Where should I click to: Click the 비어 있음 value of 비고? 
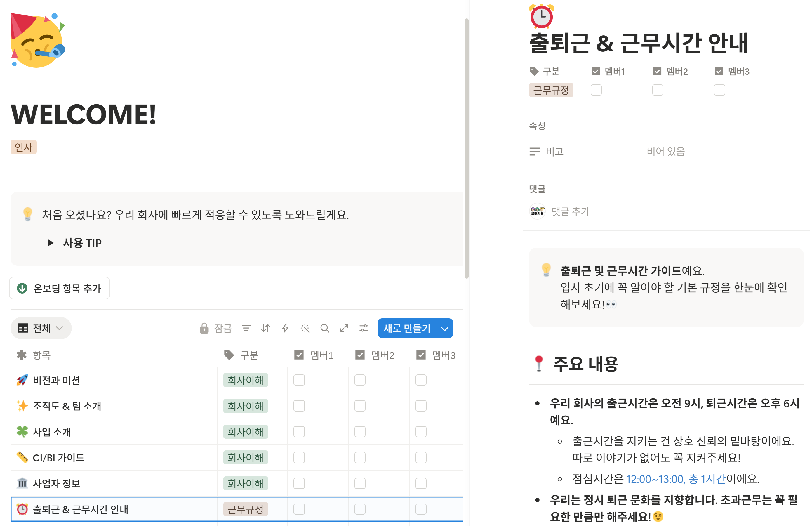click(x=666, y=151)
